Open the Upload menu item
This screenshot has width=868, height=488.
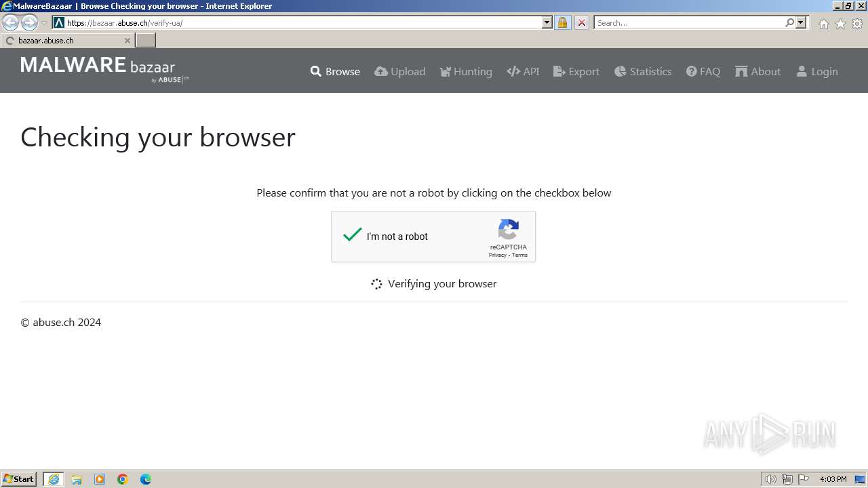400,71
